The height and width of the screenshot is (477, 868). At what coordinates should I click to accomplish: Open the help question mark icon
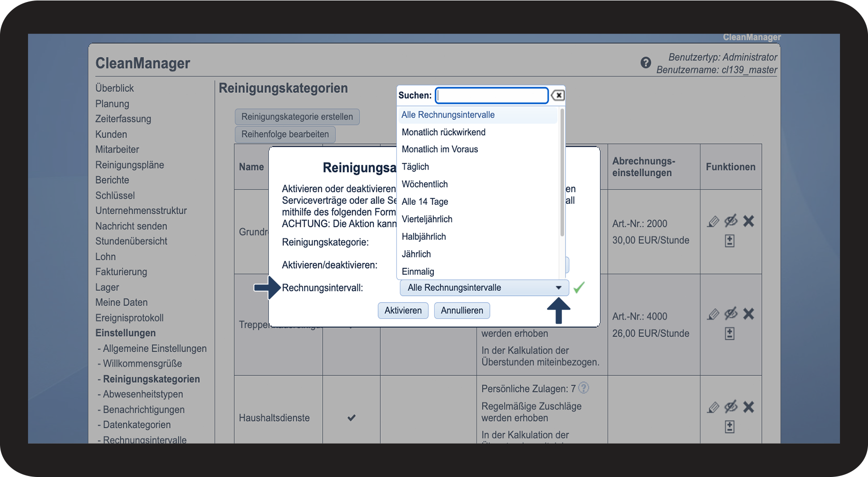[645, 63]
